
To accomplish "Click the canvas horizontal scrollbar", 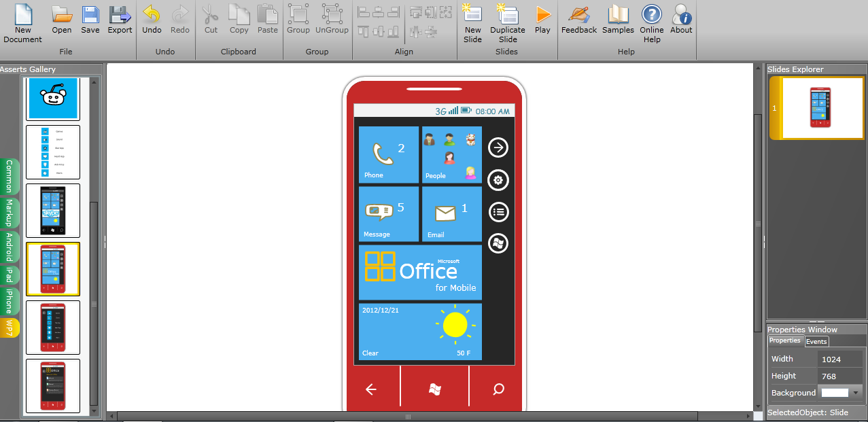I will pyautogui.click(x=408, y=416).
